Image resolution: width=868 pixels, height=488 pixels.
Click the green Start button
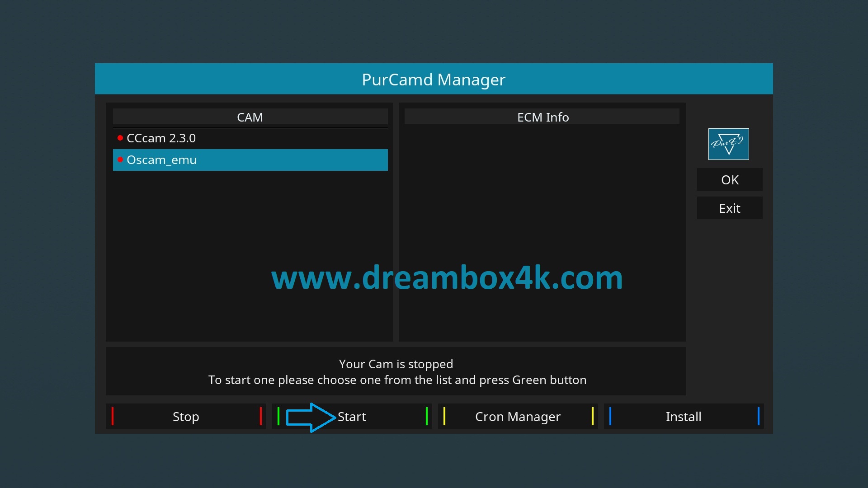(x=352, y=416)
